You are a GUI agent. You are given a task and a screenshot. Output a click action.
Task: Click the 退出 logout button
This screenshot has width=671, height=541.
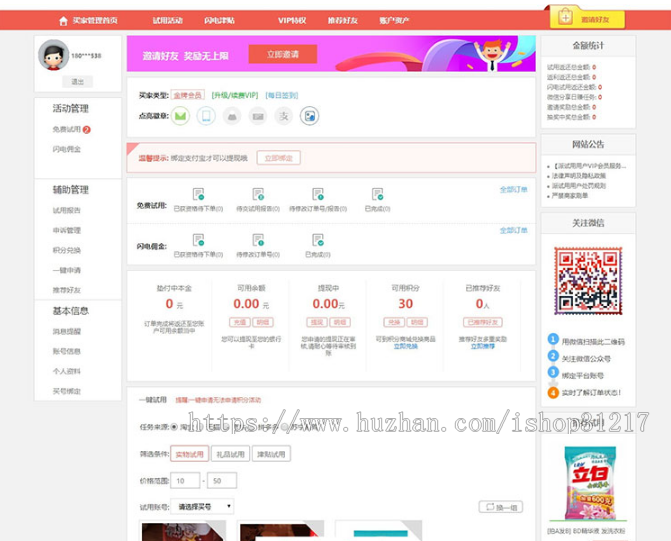pyautogui.click(x=77, y=82)
